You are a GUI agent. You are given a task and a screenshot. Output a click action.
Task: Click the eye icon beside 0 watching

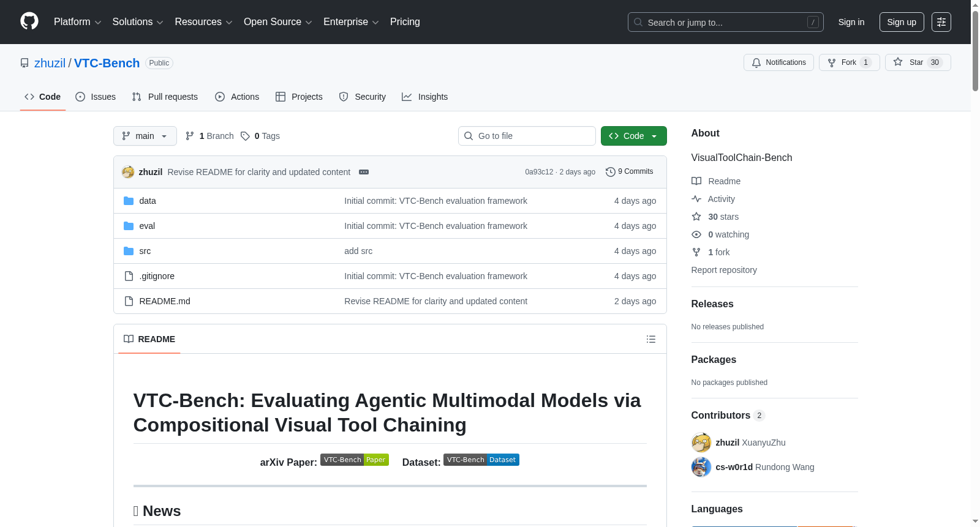696,234
